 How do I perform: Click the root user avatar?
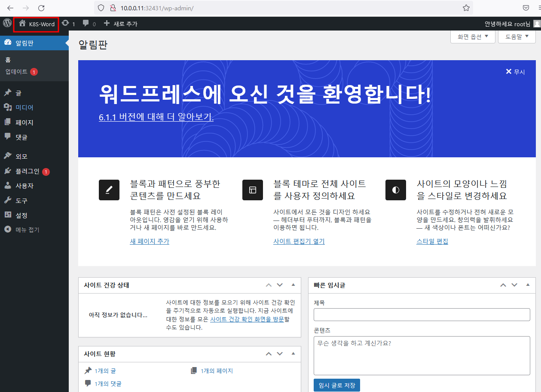tap(537, 24)
